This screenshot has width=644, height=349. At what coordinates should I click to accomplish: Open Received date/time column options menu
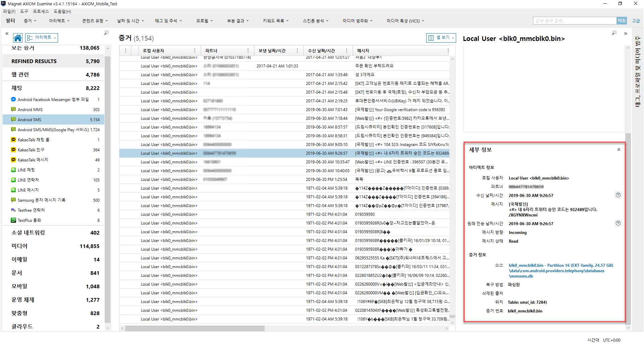346,51
